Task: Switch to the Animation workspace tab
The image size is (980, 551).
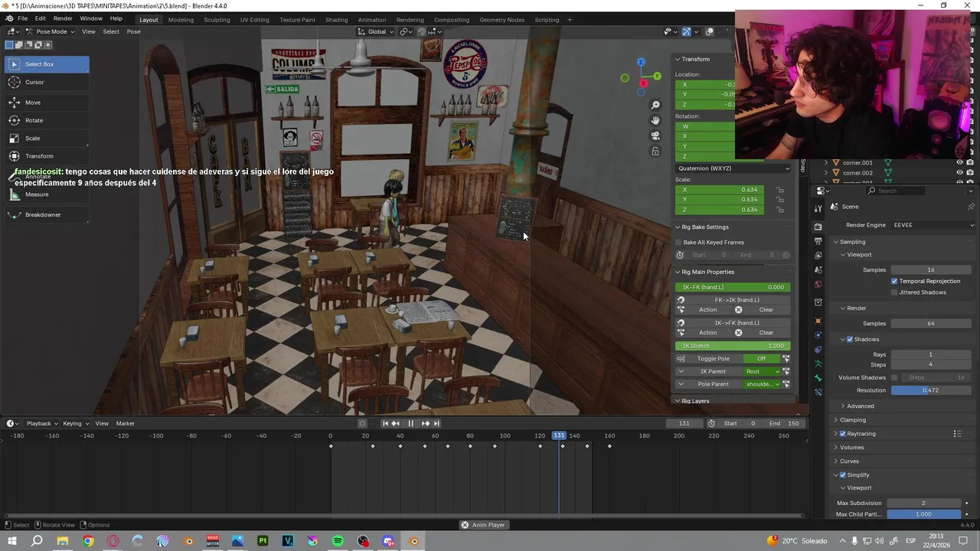Action: click(372, 19)
